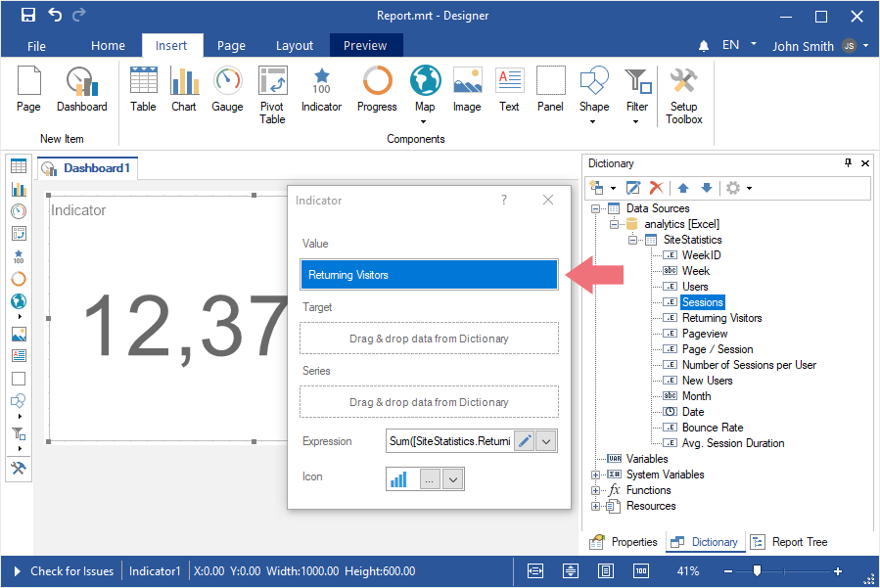Switch to the Layout ribbon tab

(294, 46)
